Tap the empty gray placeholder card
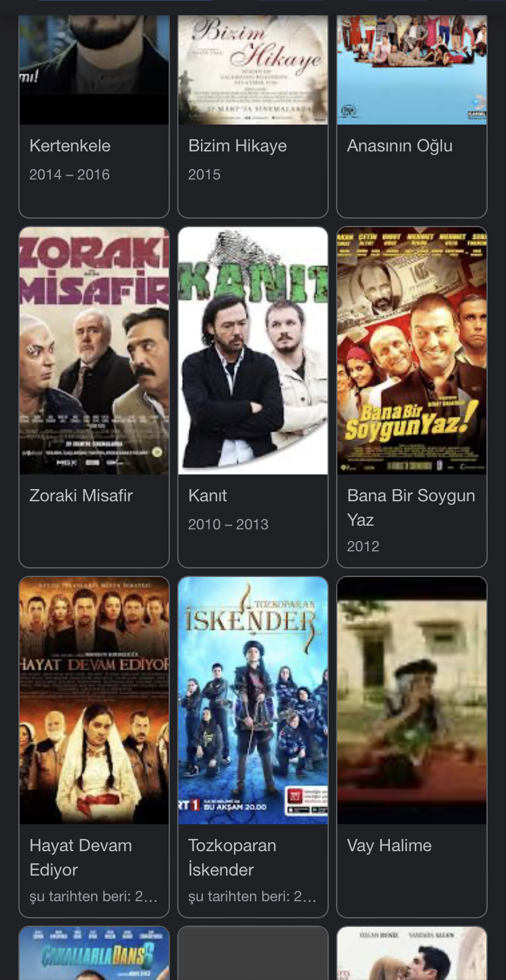The height and width of the screenshot is (980, 506). coord(253,954)
